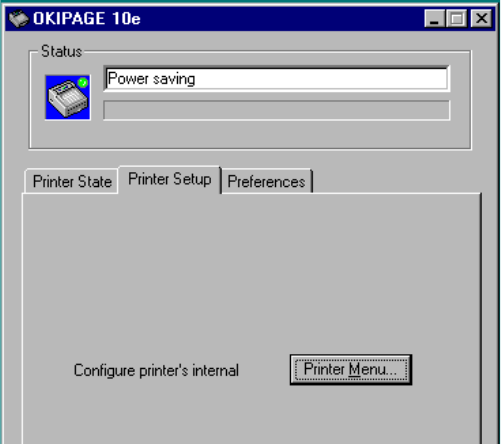
Task: Click the green indicator light on printer icon
Action: pos(83,82)
